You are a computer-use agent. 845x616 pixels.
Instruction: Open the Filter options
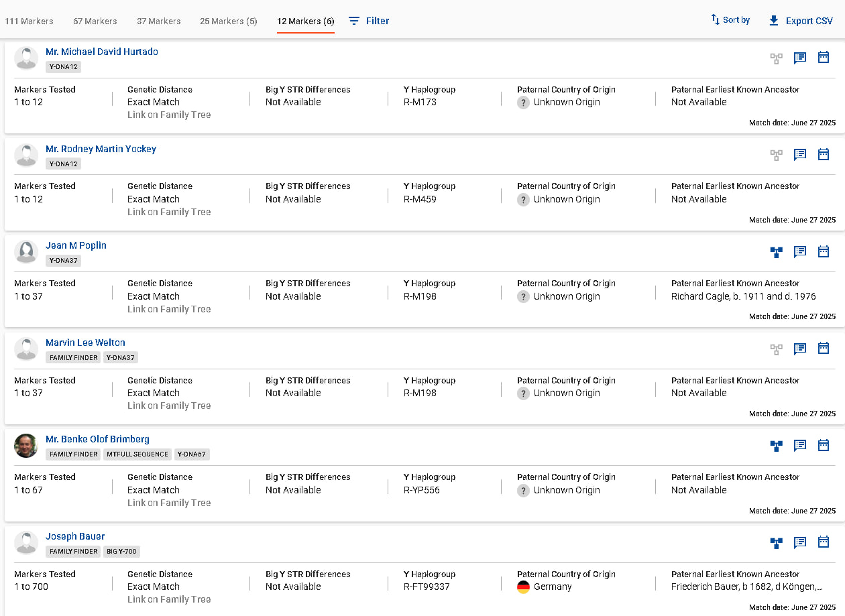[369, 21]
